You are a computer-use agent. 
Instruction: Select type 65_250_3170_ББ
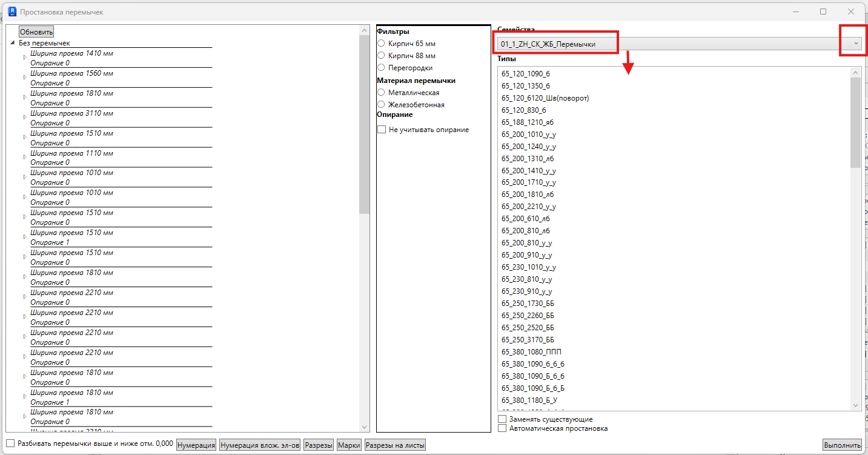tap(528, 340)
